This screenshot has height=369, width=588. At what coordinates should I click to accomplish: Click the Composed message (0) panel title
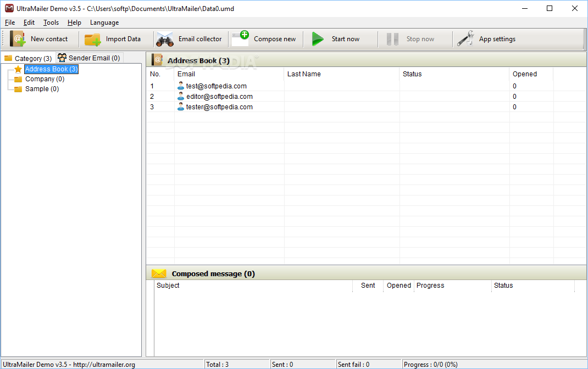(213, 274)
